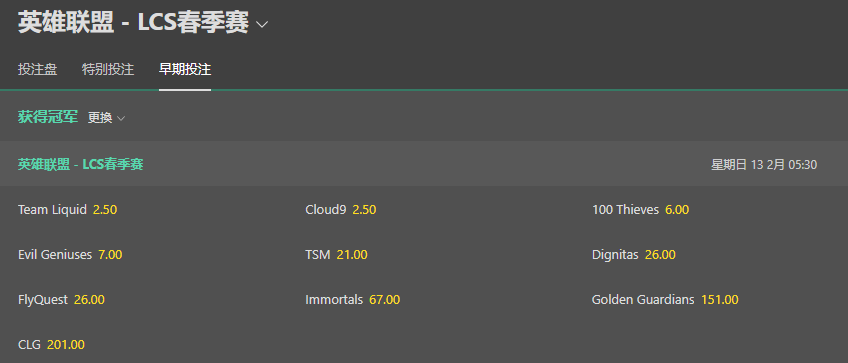The image size is (848, 363).
Task: Bet on Cloud9 at 2.50
Action: 341,210
